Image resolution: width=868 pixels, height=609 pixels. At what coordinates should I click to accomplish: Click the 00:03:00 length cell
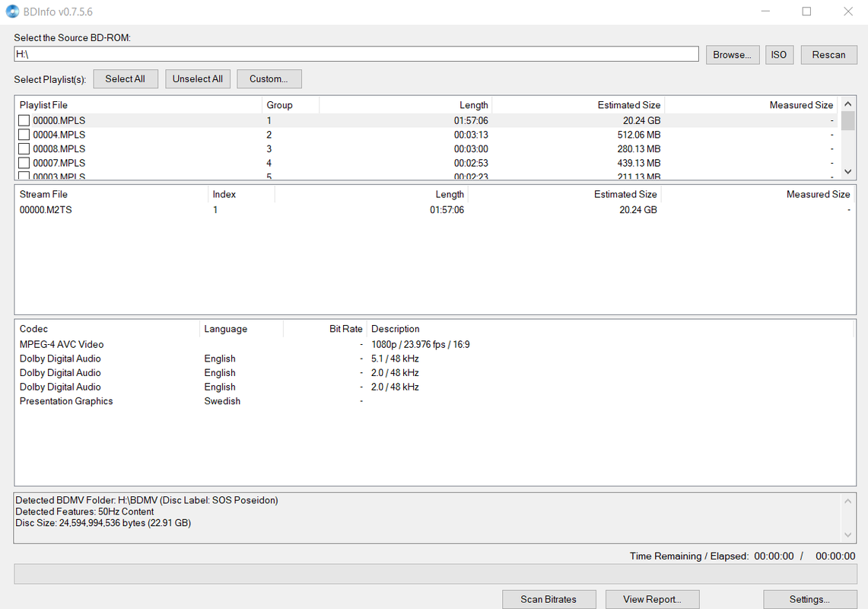471,148
